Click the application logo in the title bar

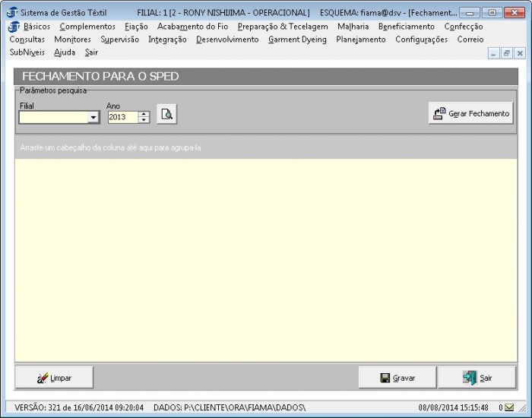pos(12,13)
